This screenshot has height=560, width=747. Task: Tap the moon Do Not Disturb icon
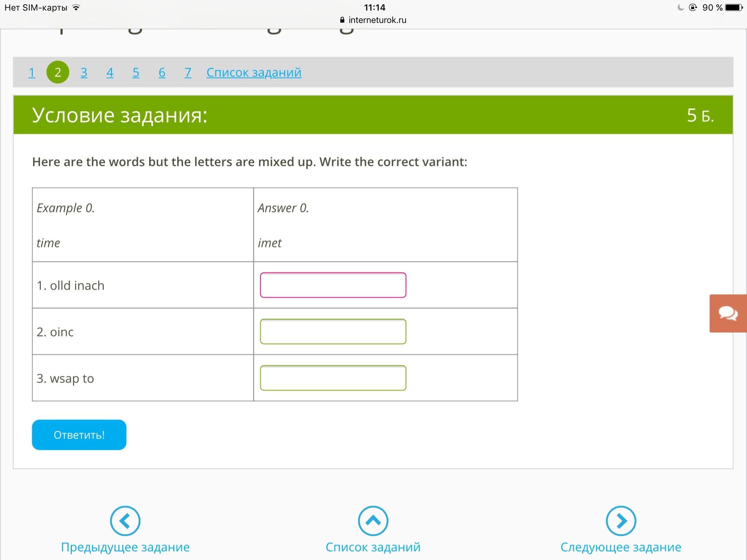(680, 8)
